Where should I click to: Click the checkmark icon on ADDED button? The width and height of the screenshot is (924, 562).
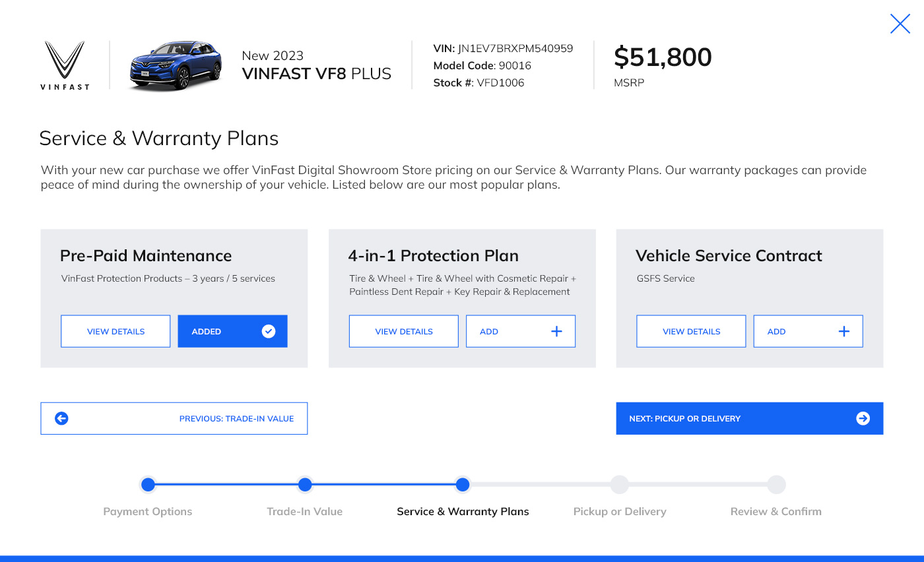[x=269, y=331]
